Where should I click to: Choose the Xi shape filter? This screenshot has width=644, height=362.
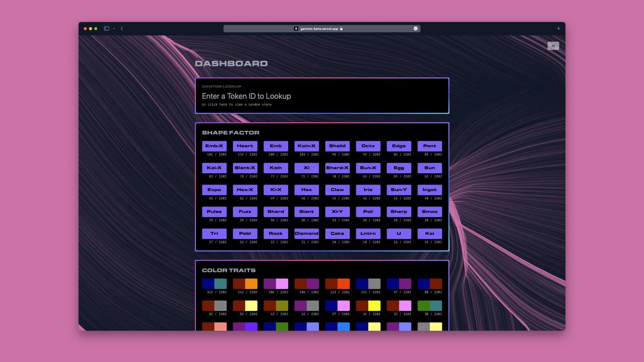(306, 168)
